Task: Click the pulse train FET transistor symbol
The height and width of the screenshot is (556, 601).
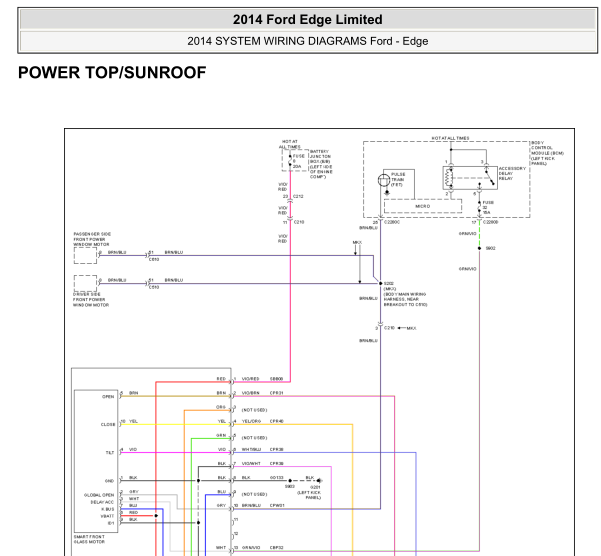Action: 384,180
